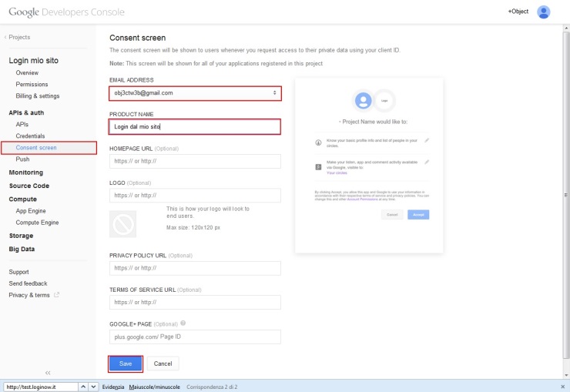Viewport: 570px width, 392px height.
Task: Click the +Object profile link
Action: [x=518, y=12]
